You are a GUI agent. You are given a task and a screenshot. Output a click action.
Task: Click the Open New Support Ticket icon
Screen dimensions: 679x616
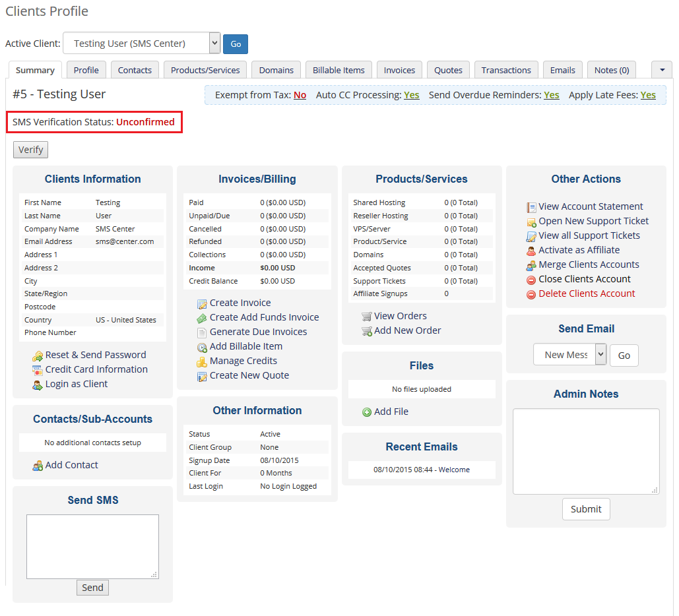click(x=531, y=222)
